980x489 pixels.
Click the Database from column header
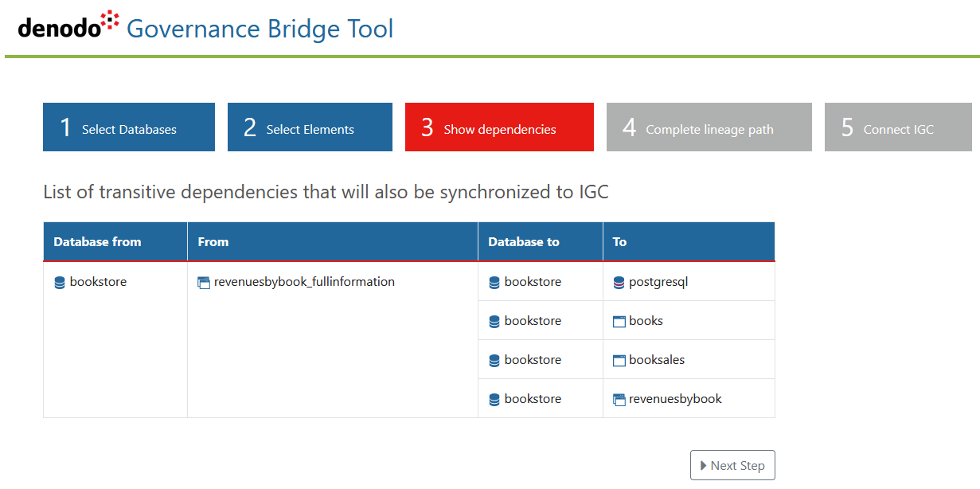tap(115, 241)
